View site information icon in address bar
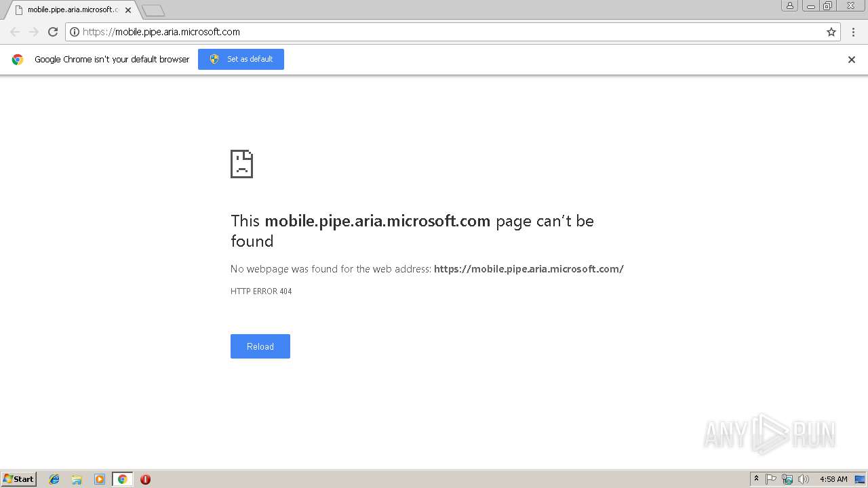868x488 pixels. (x=75, y=32)
